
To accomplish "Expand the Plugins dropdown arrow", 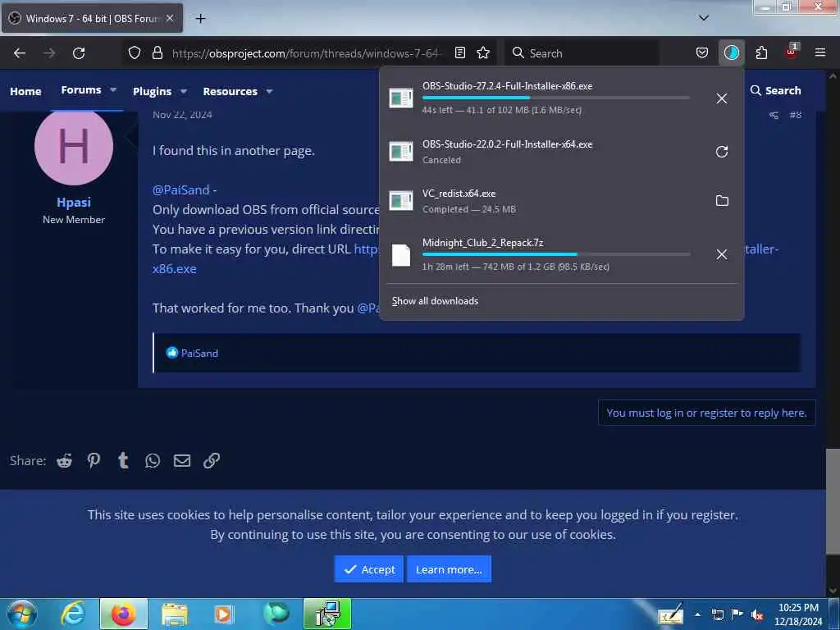I will click(x=184, y=91).
